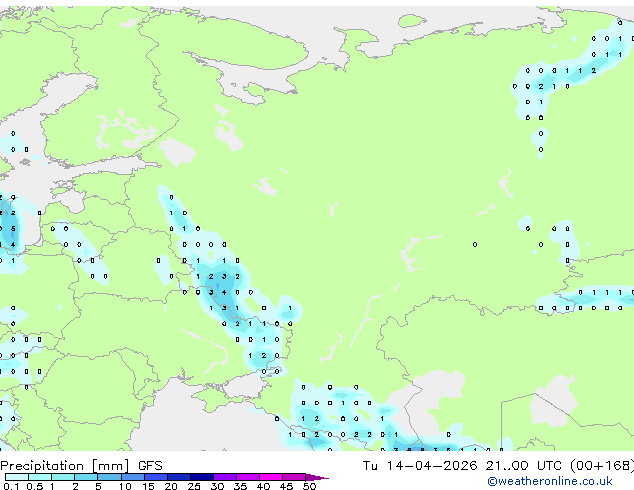Pick the 15–20 mm legend color swatch
Screen dimensions: 634x490
(156, 477)
